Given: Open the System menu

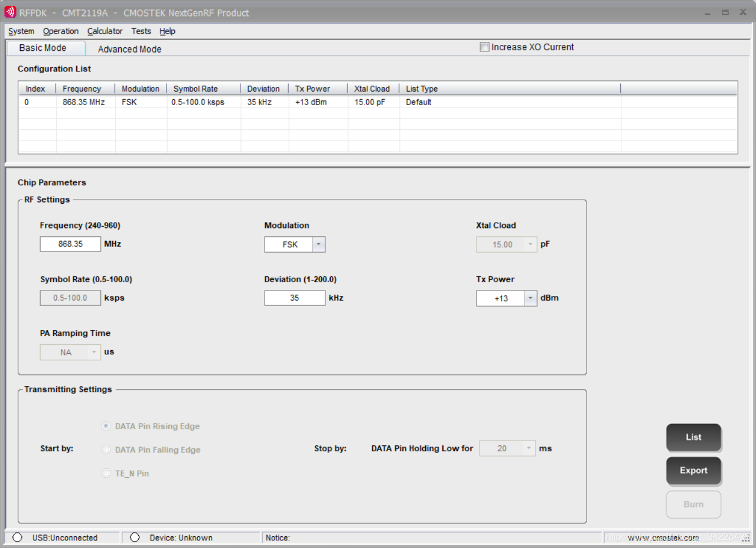Looking at the screenshot, I should 21,31.
